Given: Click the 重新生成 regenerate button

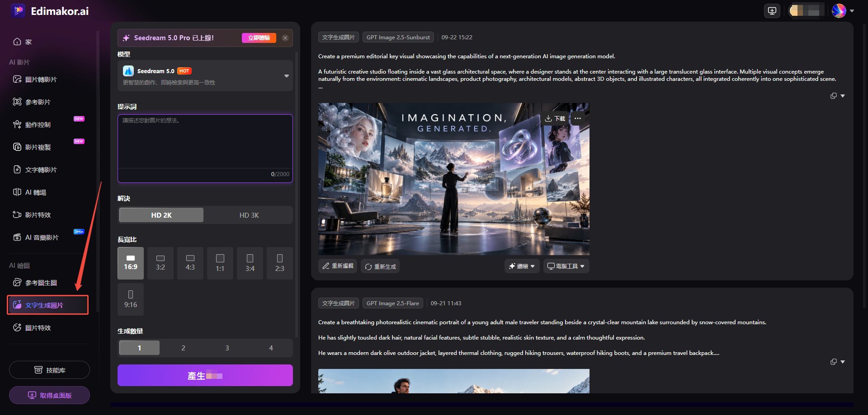Looking at the screenshot, I should coord(380,266).
